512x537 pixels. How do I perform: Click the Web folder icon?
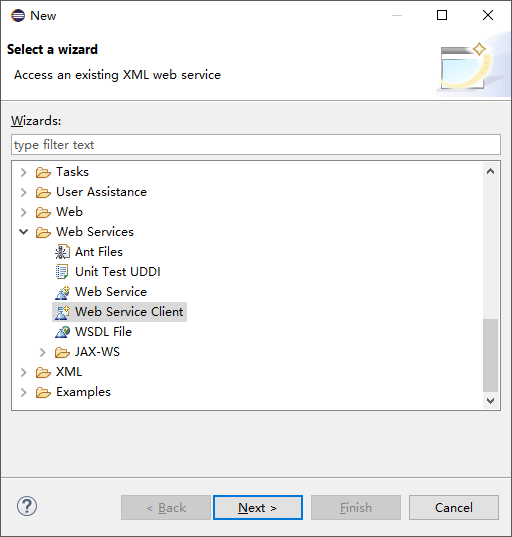tap(43, 212)
